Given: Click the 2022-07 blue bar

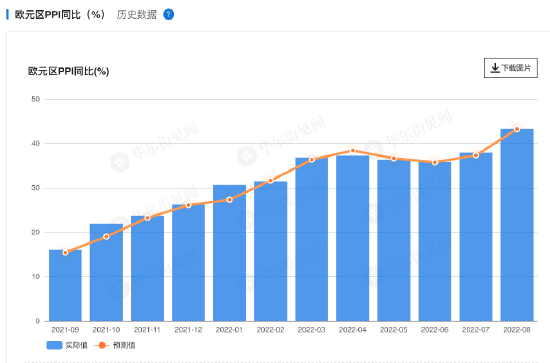Looking at the screenshot, I should click(x=476, y=237).
